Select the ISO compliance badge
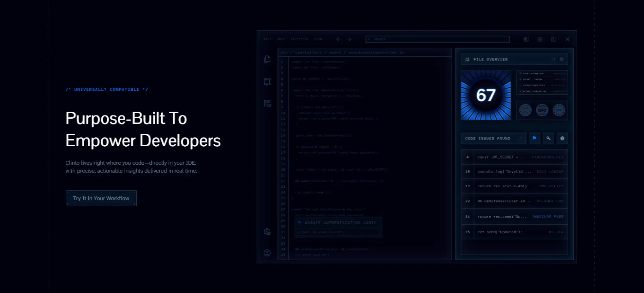Screen dimensions: 644x293 (542, 110)
